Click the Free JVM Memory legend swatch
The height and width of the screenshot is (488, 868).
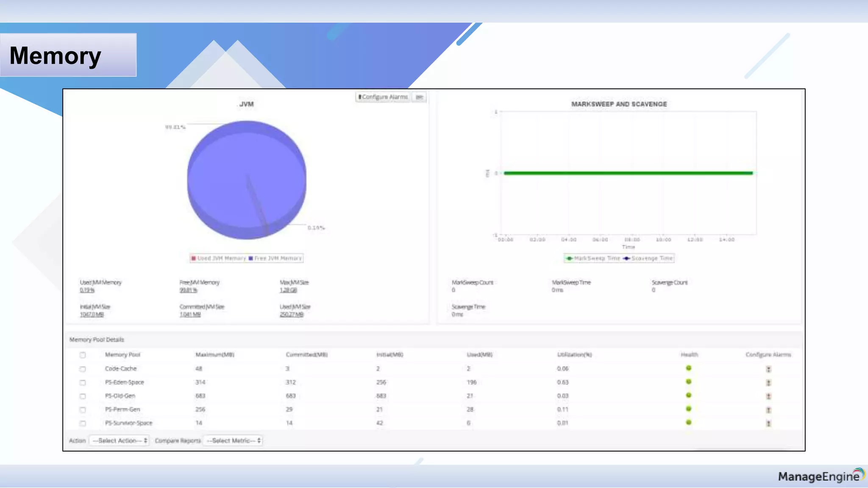pos(251,258)
